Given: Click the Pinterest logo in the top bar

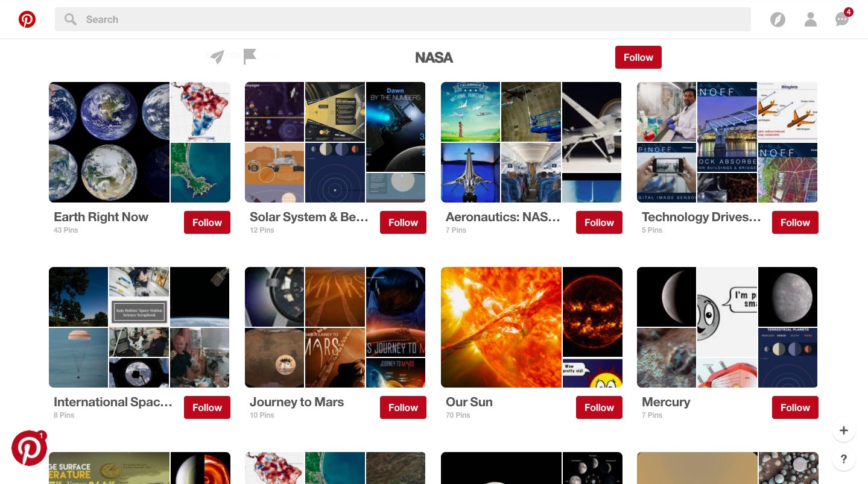Looking at the screenshot, I should [x=27, y=19].
